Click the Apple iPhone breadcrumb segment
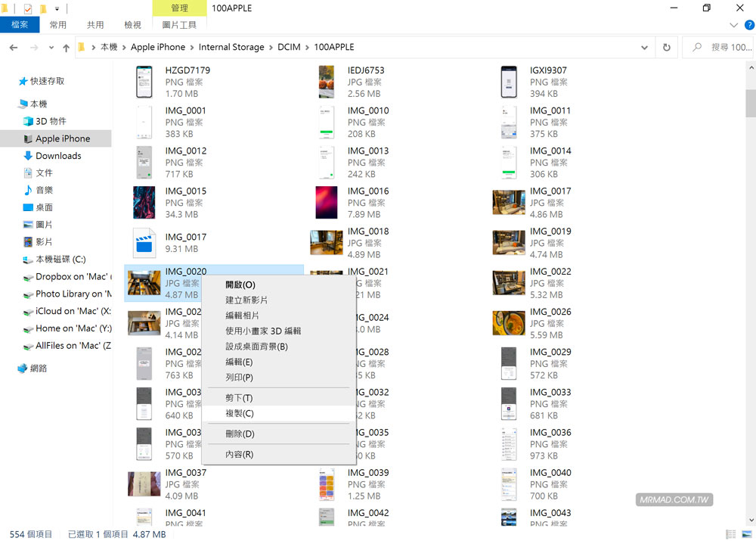The width and height of the screenshot is (756, 541). (158, 48)
